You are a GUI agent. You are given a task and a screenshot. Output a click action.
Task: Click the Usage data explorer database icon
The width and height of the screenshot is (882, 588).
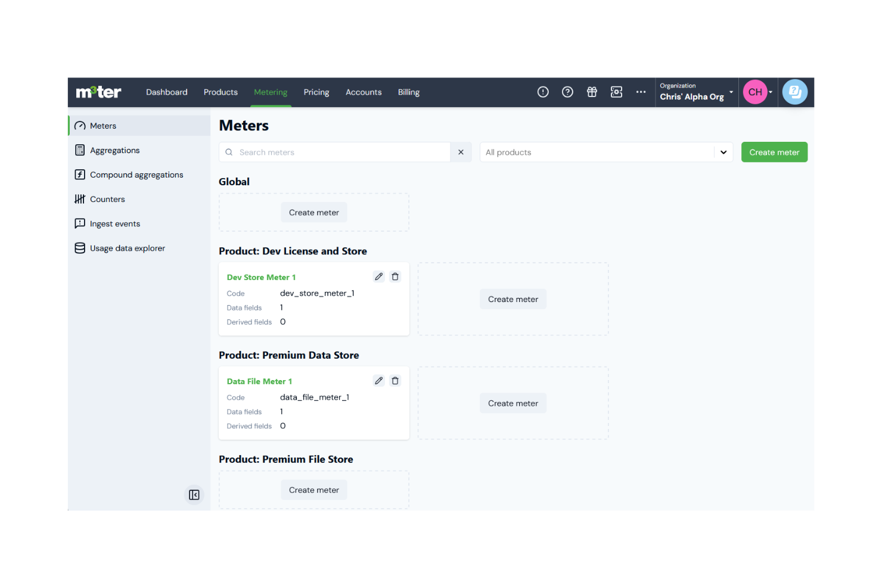coord(80,248)
